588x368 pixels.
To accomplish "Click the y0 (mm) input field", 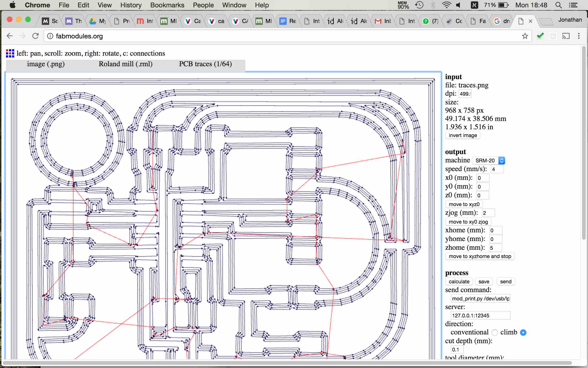I will [483, 187].
